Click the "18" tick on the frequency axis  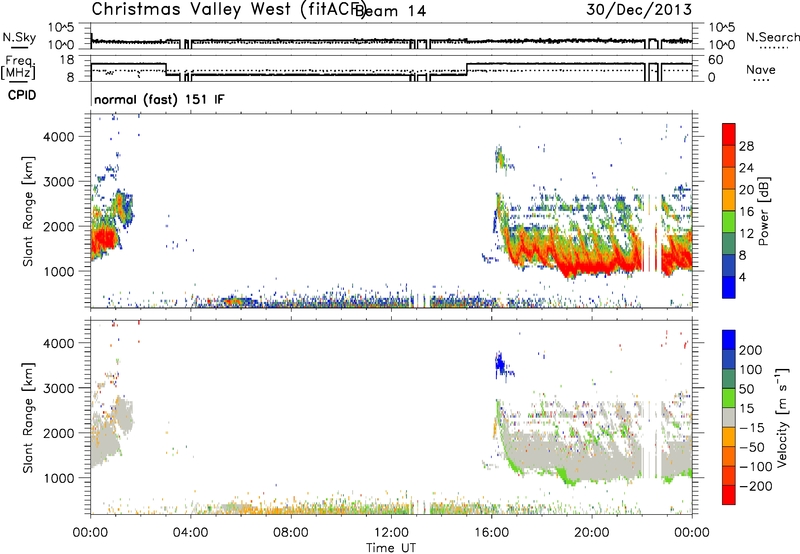point(67,60)
